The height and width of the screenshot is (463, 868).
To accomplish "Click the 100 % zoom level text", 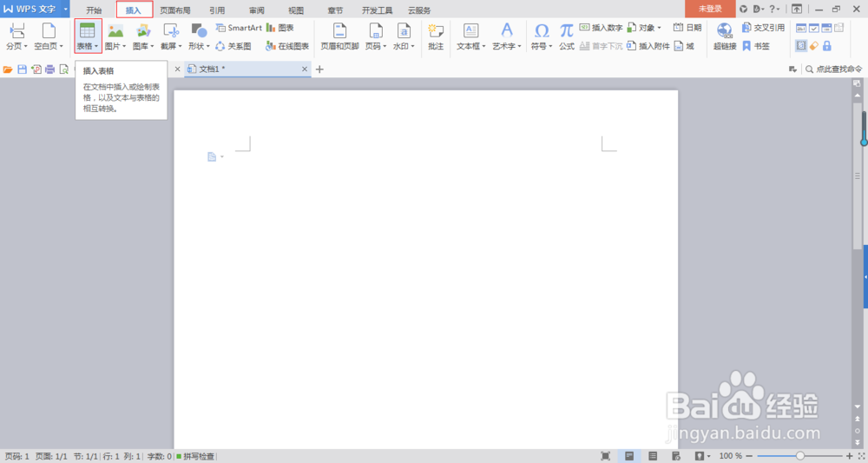I will point(731,456).
